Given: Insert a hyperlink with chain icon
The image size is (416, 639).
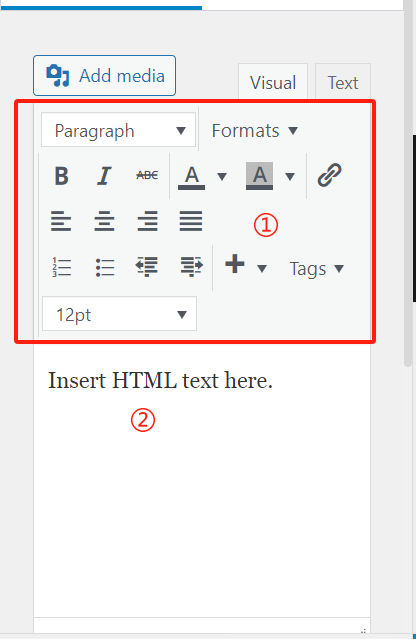Looking at the screenshot, I should 329,175.
